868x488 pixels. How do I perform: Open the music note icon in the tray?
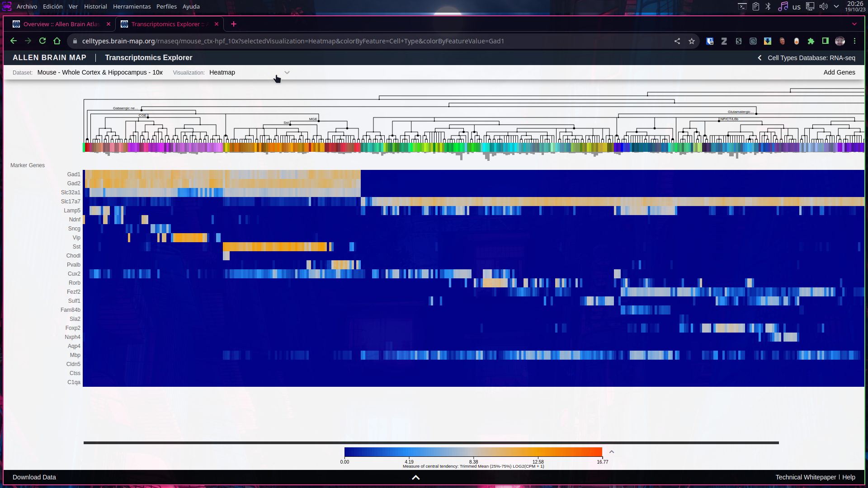point(783,6)
